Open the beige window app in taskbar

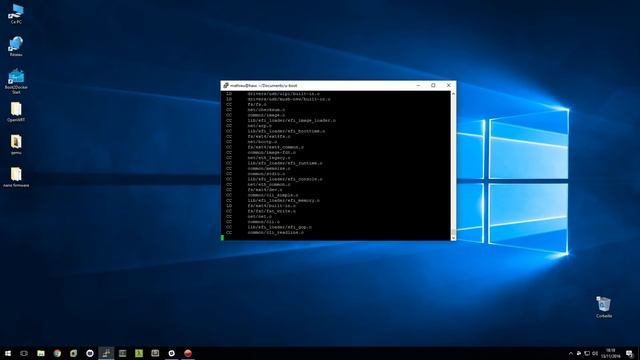(x=155, y=353)
